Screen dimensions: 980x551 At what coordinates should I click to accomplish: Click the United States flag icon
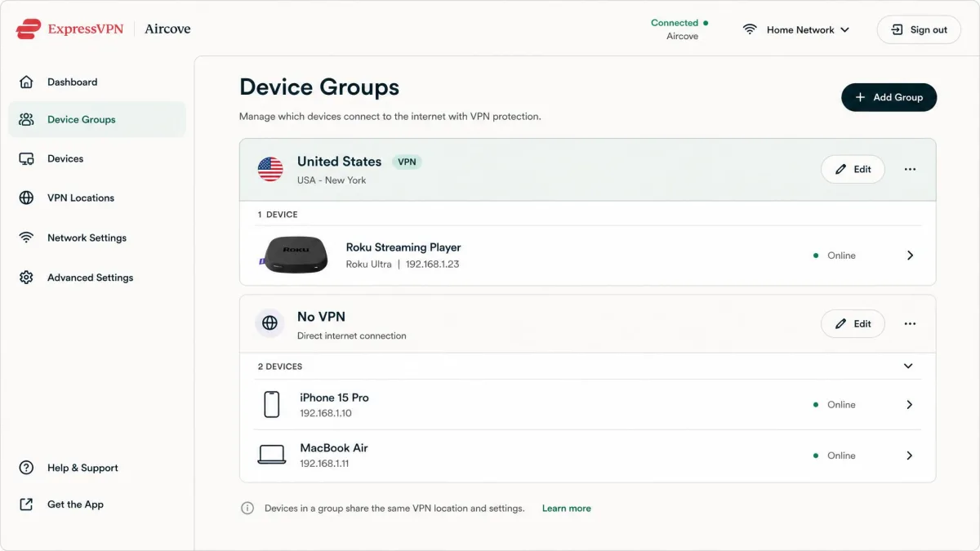pyautogui.click(x=270, y=169)
